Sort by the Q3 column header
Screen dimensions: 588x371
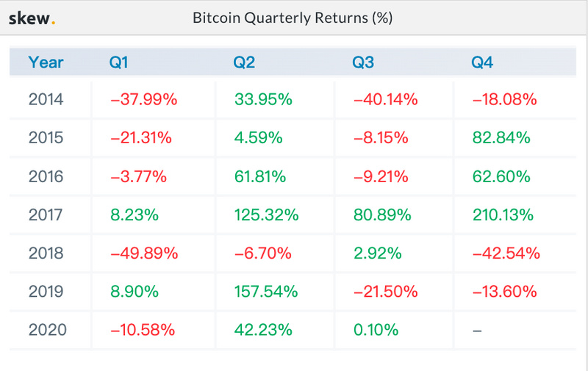363,62
